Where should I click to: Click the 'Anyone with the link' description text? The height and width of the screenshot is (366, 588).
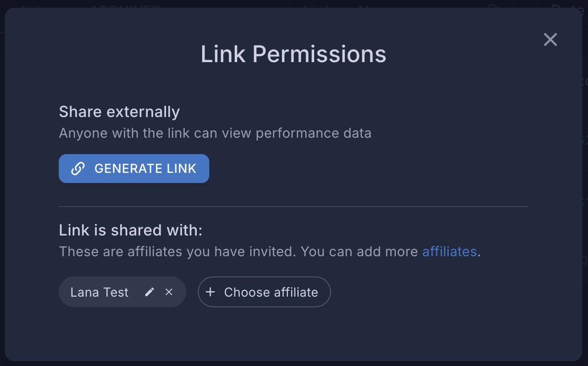tap(215, 133)
